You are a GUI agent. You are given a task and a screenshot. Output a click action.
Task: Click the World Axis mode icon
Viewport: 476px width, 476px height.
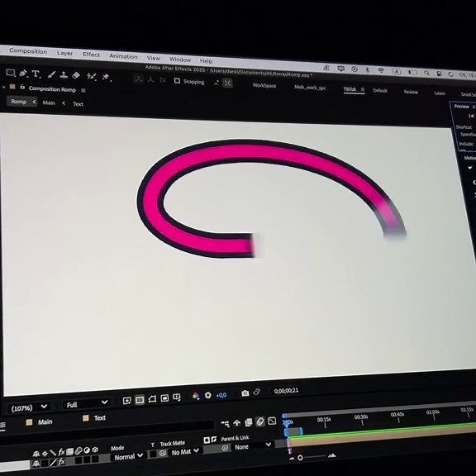point(150,79)
